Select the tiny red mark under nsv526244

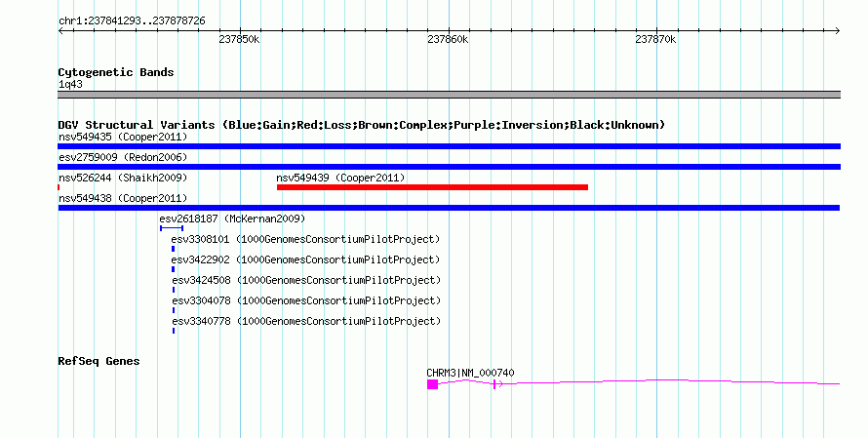59,187
